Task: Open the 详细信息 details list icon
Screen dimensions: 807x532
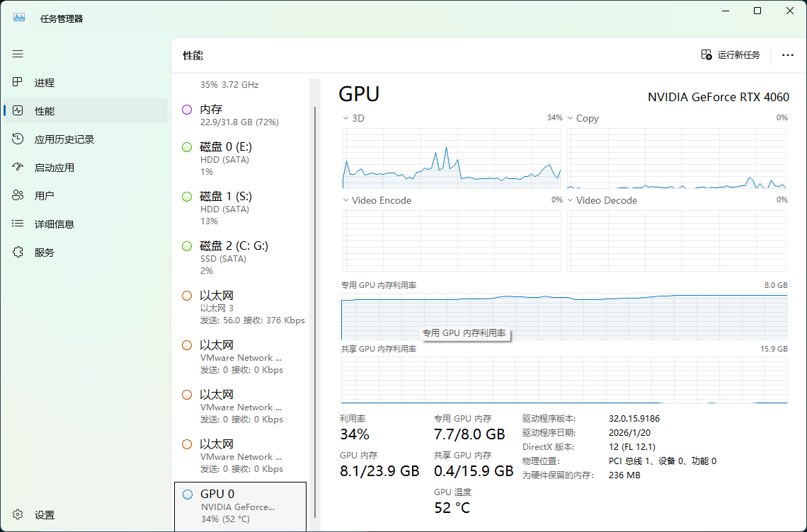Action: point(18,224)
